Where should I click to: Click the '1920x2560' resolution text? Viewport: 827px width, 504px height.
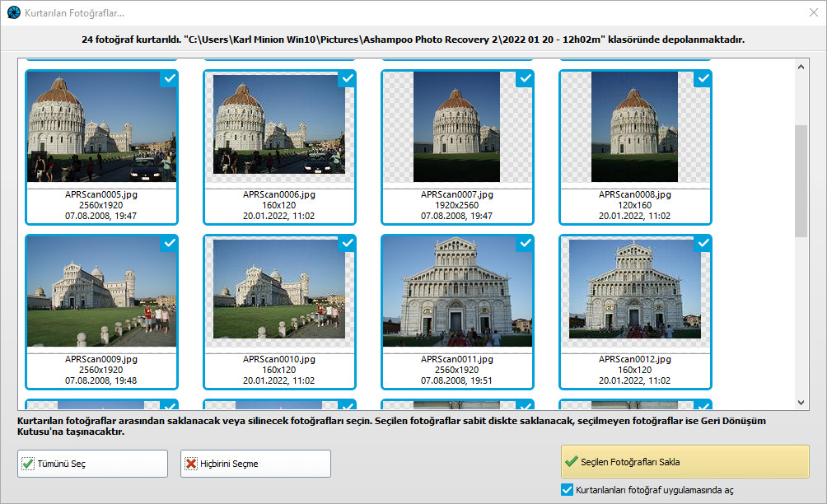[457, 205]
